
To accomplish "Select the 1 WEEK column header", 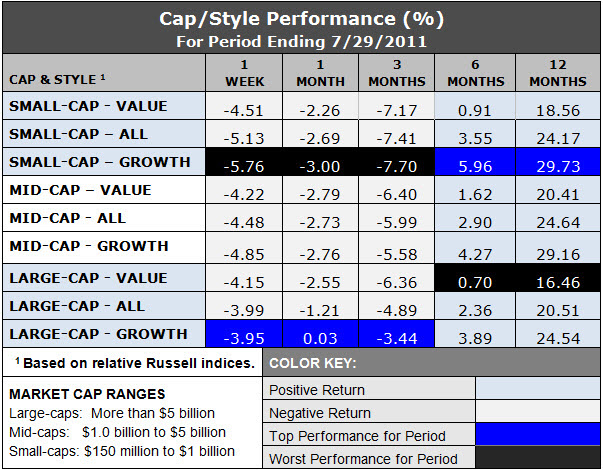I will point(244,73).
